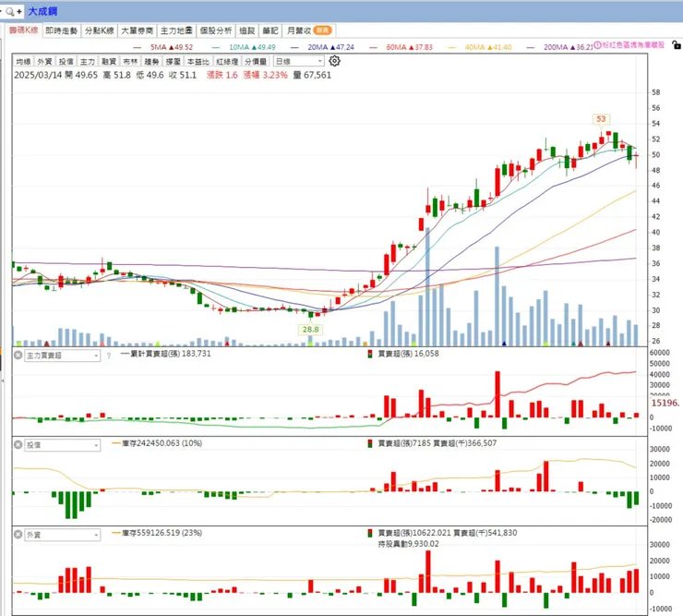Open the 投信 indicator panel dropdown
Screen dimensions: 683x616
click(x=62, y=445)
